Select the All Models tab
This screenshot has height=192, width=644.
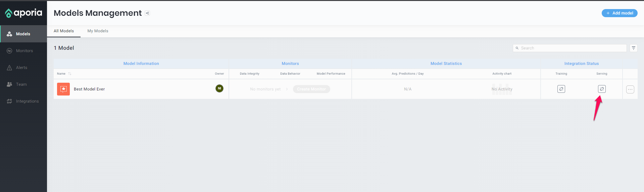64,31
